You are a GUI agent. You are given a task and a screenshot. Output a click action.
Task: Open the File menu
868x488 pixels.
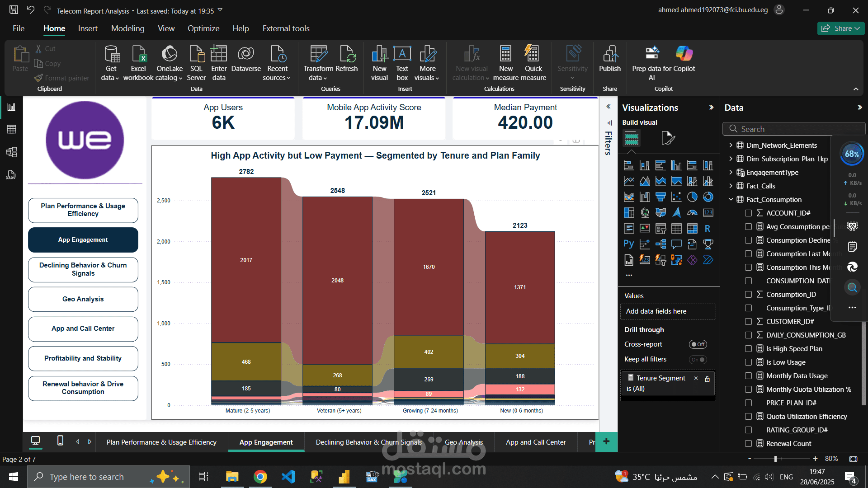(x=19, y=28)
